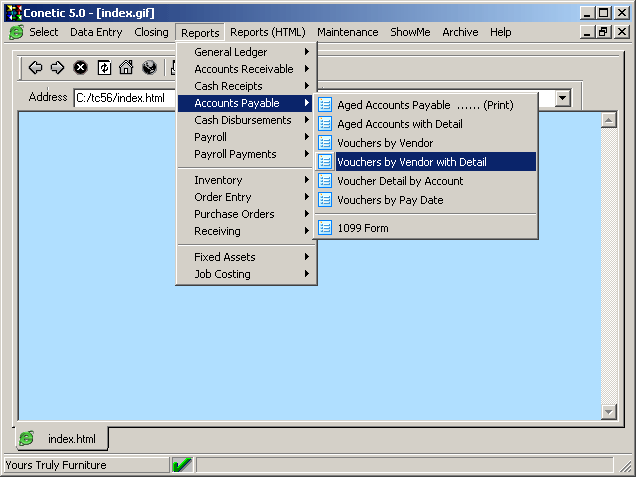Image resolution: width=636 pixels, height=477 pixels.
Task: Click the Conetic icon left of Select menu
Action: (x=16, y=32)
